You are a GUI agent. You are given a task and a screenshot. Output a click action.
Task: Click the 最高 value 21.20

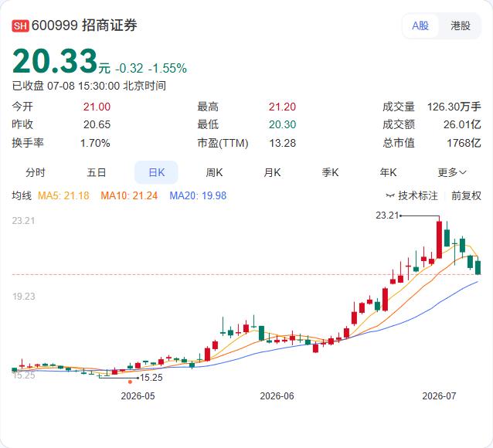[x=282, y=107]
